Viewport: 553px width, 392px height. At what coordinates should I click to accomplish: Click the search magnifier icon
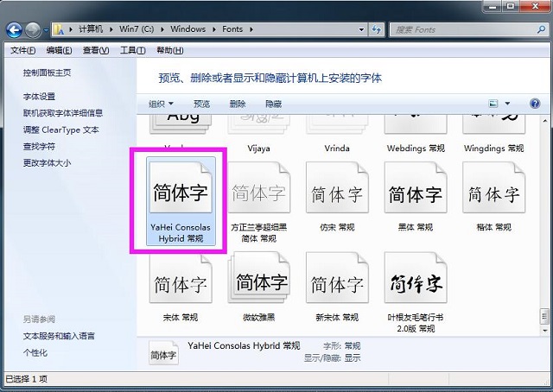pyautogui.click(x=541, y=29)
